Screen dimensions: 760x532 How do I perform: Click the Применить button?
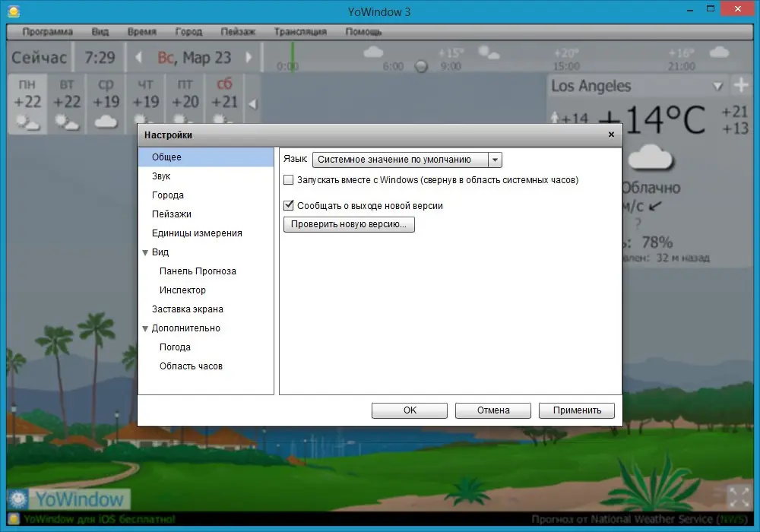(x=577, y=410)
